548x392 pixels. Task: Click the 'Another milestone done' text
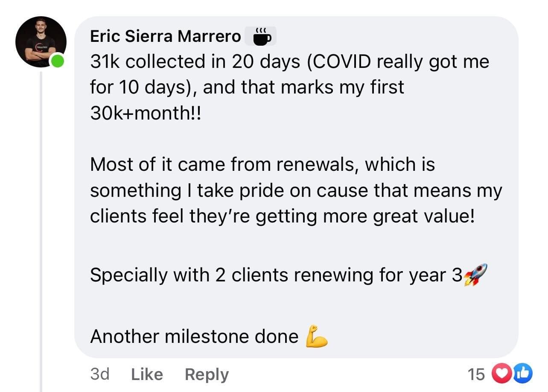point(194,336)
